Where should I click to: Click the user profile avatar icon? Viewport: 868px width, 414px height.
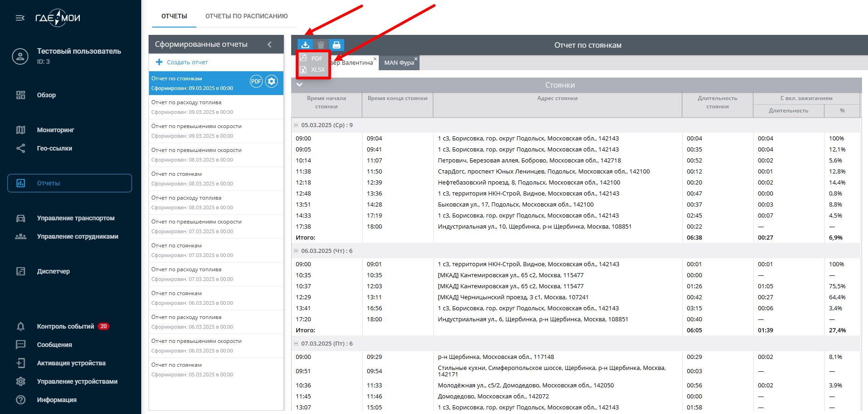pos(20,56)
